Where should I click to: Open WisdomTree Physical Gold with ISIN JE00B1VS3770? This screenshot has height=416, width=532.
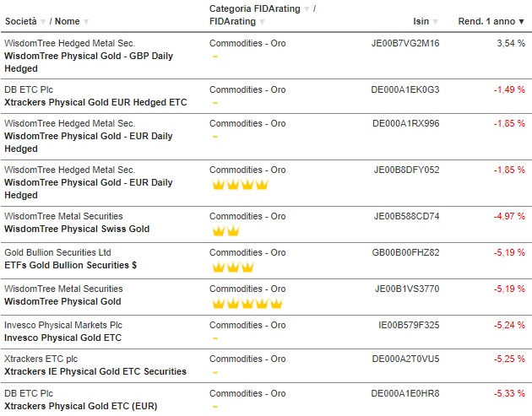coord(62,301)
